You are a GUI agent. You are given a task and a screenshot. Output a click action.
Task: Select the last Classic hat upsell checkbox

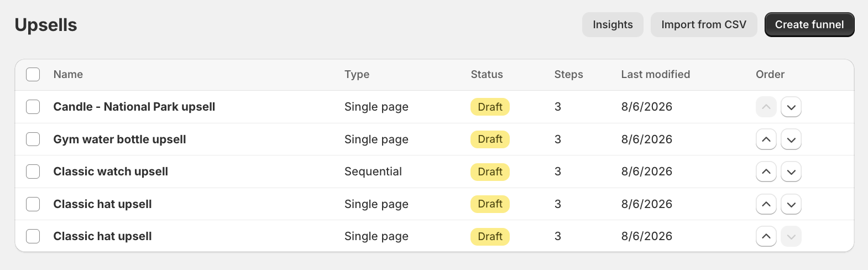33,236
